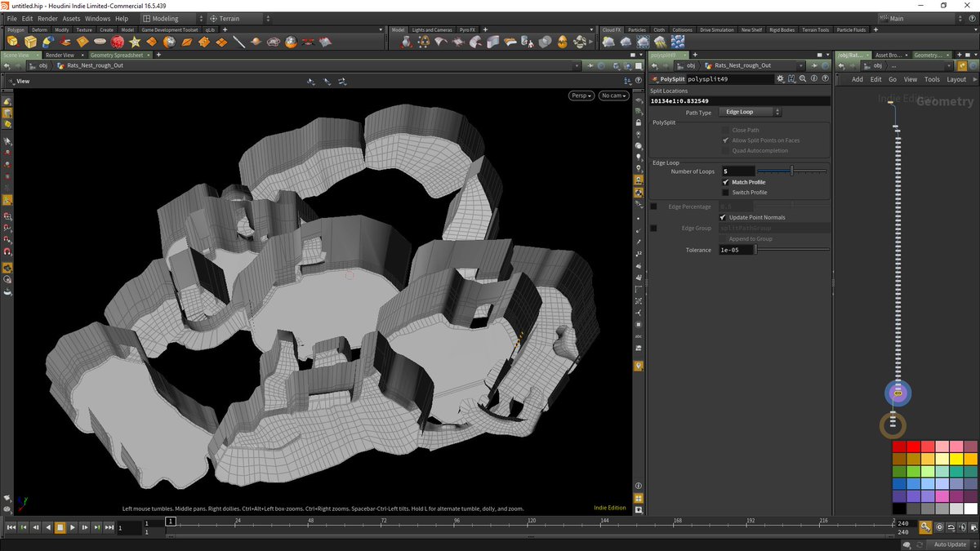Enable the Switch Profile checkbox
Viewport: 980px width, 551px height.
click(x=725, y=193)
